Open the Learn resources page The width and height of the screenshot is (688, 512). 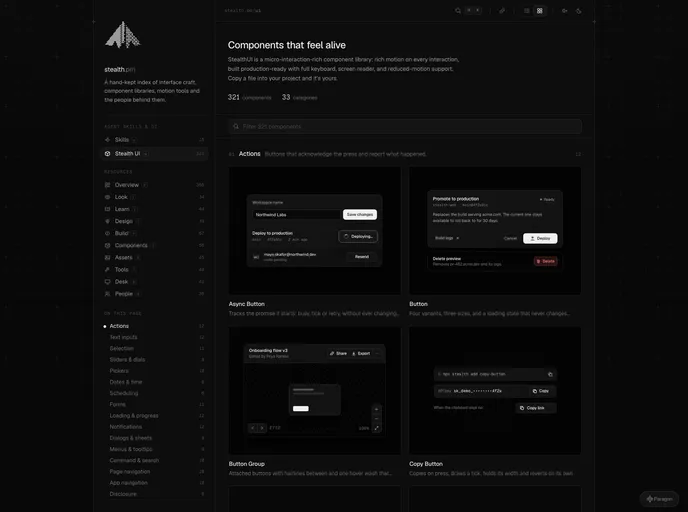click(x=154, y=209)
